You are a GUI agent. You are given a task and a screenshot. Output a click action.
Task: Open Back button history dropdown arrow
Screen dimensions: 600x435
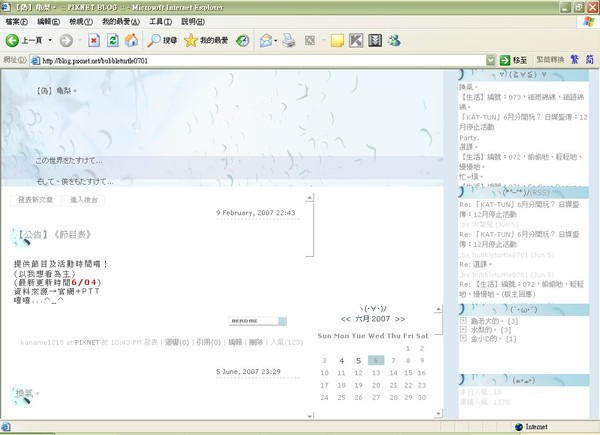[x=50, y=40]
